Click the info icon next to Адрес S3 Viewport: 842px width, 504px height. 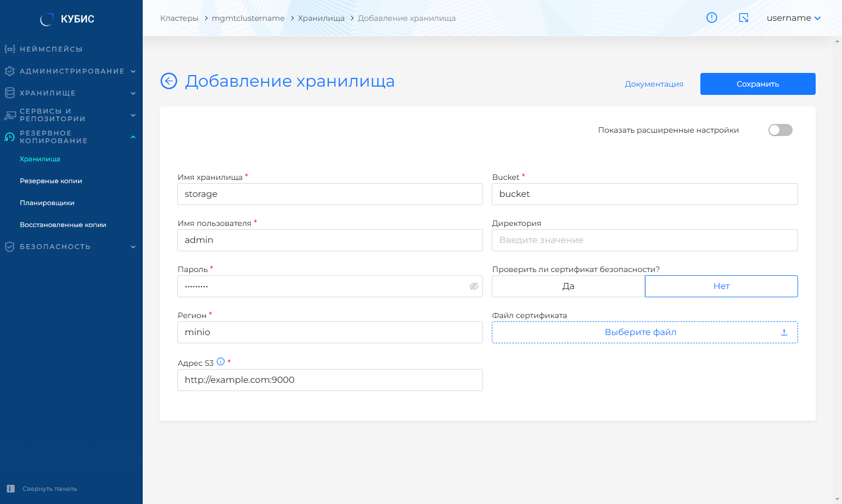(x=221, y=361)
